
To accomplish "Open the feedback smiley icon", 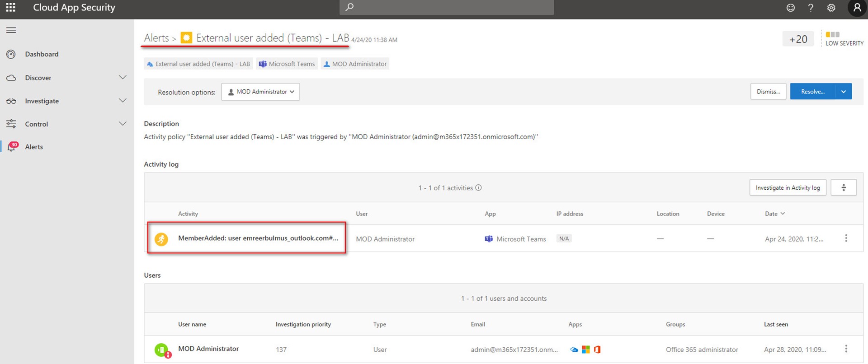I will pyautogui.click(x=790, y=8).
